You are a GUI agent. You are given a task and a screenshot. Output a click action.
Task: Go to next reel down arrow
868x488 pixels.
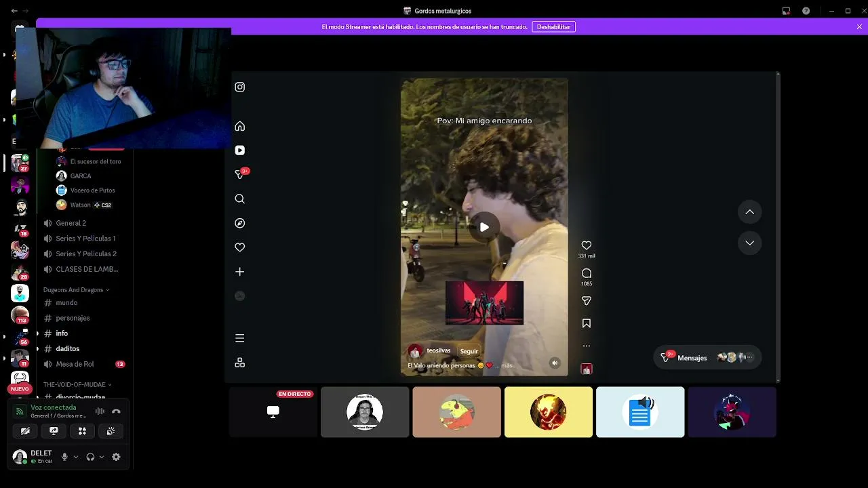[x=750, y=243]
